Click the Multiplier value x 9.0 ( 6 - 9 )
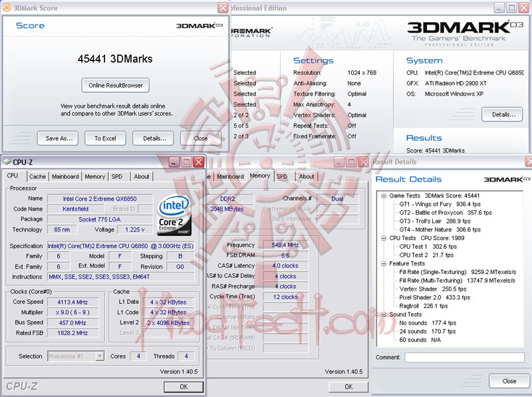 [72, 313]
